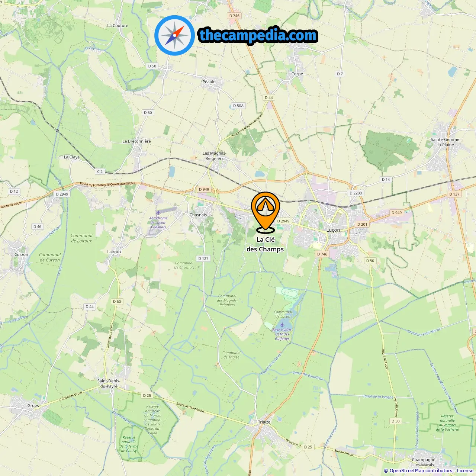
Task: Click the D 2200 road shield
Action: (356, 193)
